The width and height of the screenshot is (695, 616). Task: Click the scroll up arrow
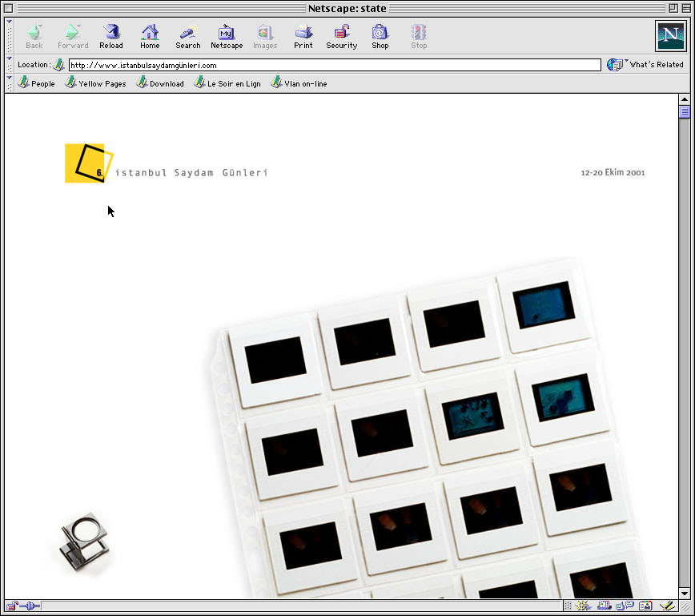pyautogui.click(x=685, y=99)
